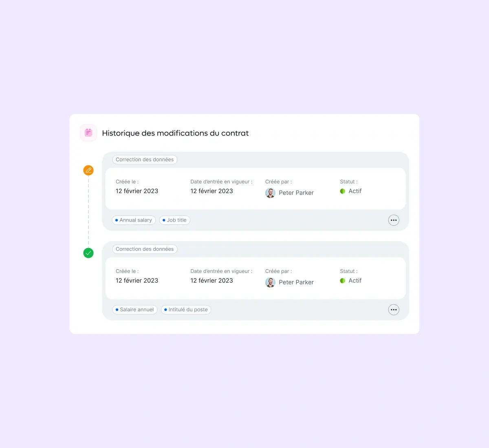Click the Date d'entrée en vigueur value in second card
Viewport: 489px width, 448px height.
[211, 281]
